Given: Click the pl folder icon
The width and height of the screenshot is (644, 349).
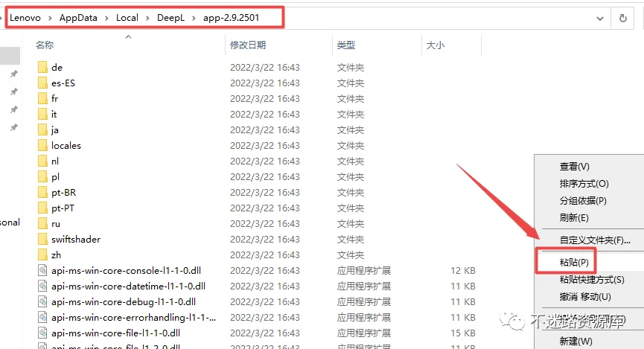Looking at the screenshot, I should tap(42, 176).
